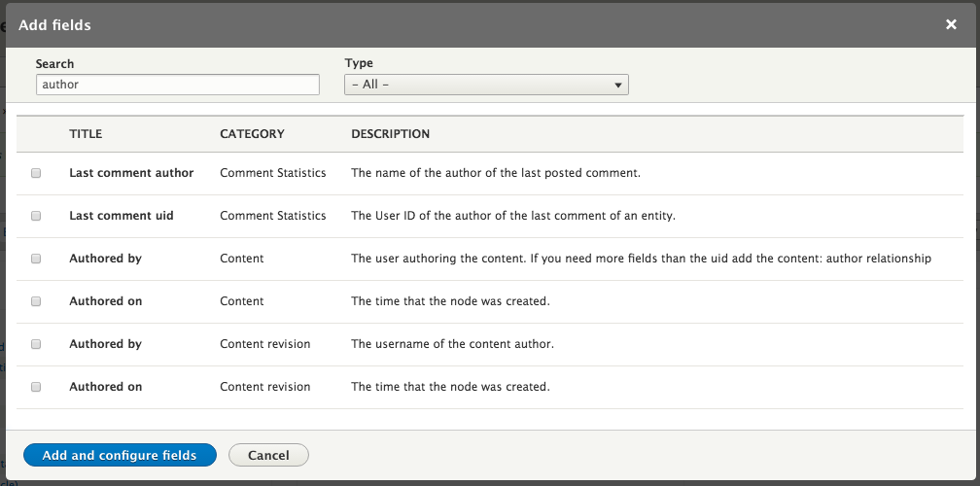Click the CATEGORY column header
The width and height of the screenshot is (980, 486).
(x=252, y=134)
